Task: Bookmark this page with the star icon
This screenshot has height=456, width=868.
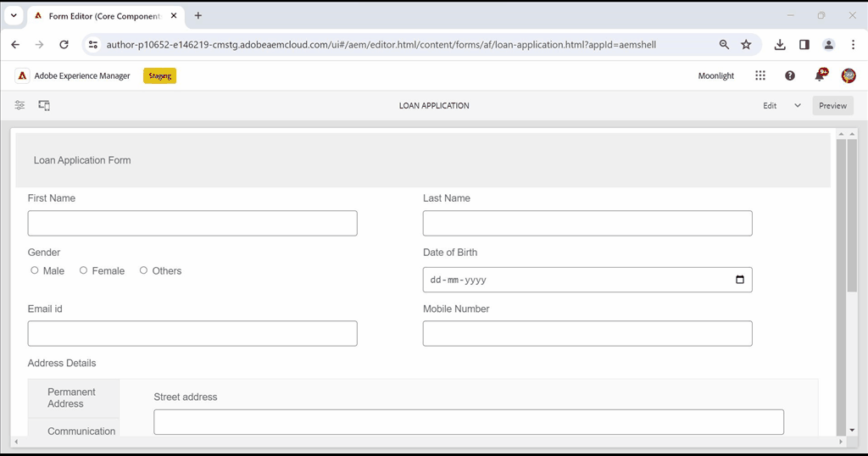Action: pos(746,45)
